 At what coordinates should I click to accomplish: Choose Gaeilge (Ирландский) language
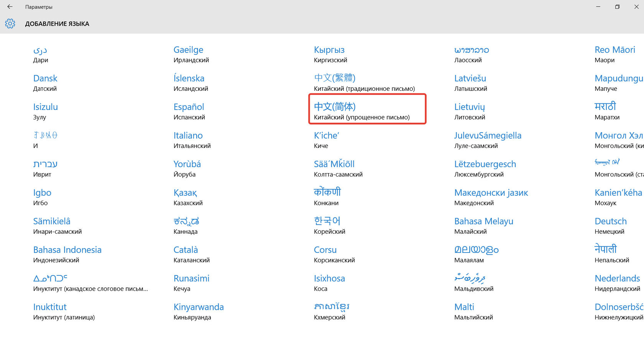coord(191,55)
